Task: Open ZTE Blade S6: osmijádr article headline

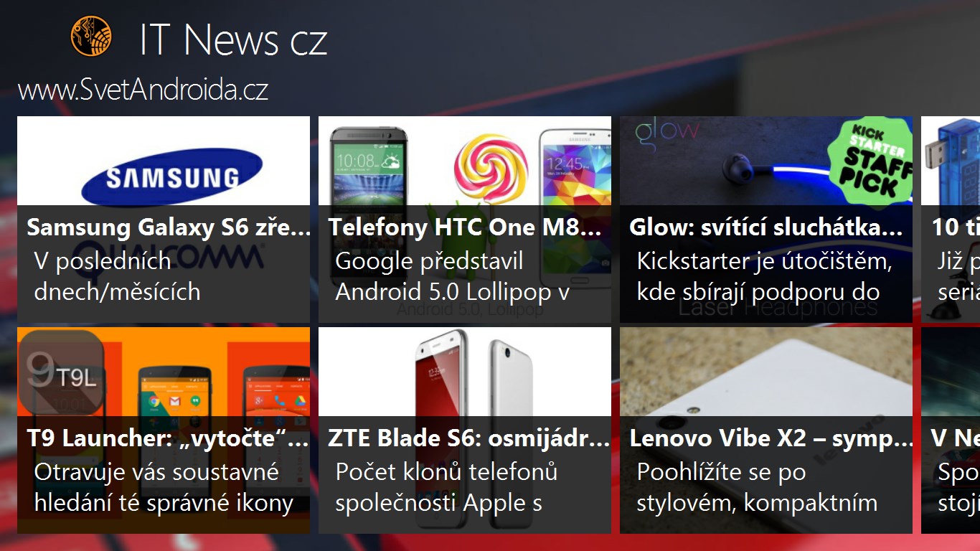Action: (469, 438)
